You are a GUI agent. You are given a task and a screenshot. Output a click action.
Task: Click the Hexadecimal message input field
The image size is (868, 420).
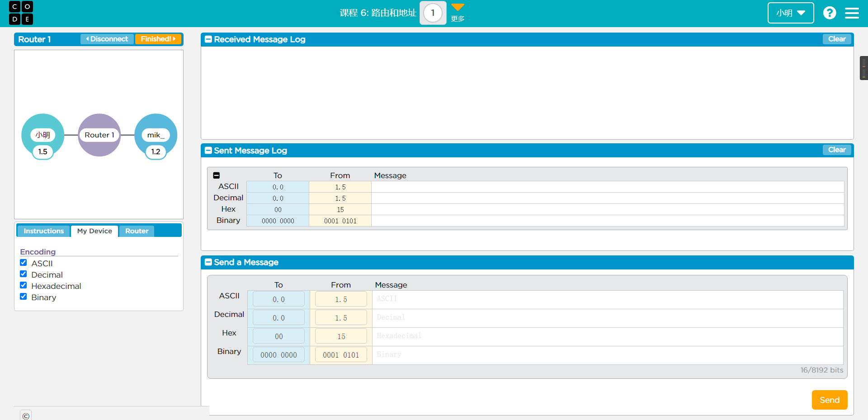(608, 336)
